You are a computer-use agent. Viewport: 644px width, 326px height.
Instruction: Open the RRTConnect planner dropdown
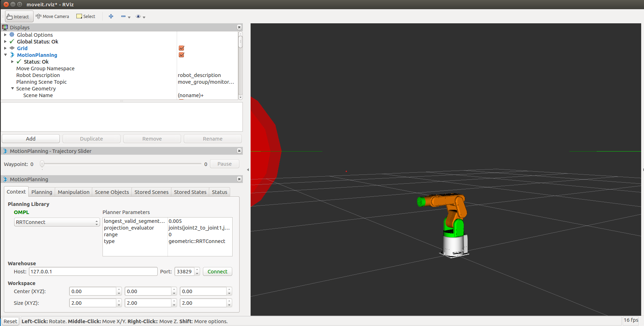57,222
